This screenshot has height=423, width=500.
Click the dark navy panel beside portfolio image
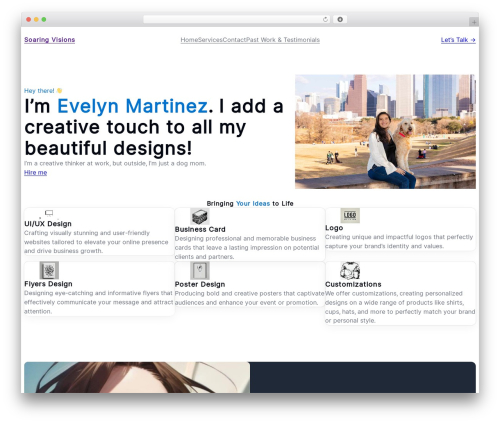(363, 377)
